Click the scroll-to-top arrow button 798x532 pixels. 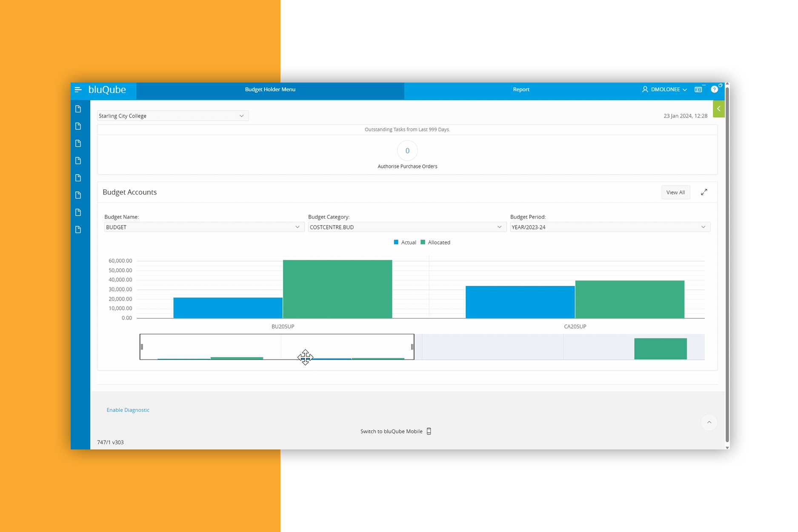click(x=709, y=422)
